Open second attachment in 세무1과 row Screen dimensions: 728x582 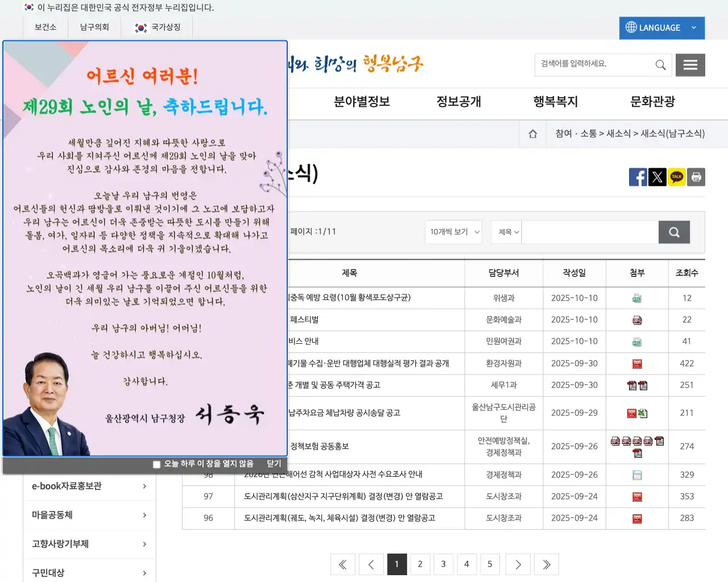pyautogui.click(x=643, y=385)
